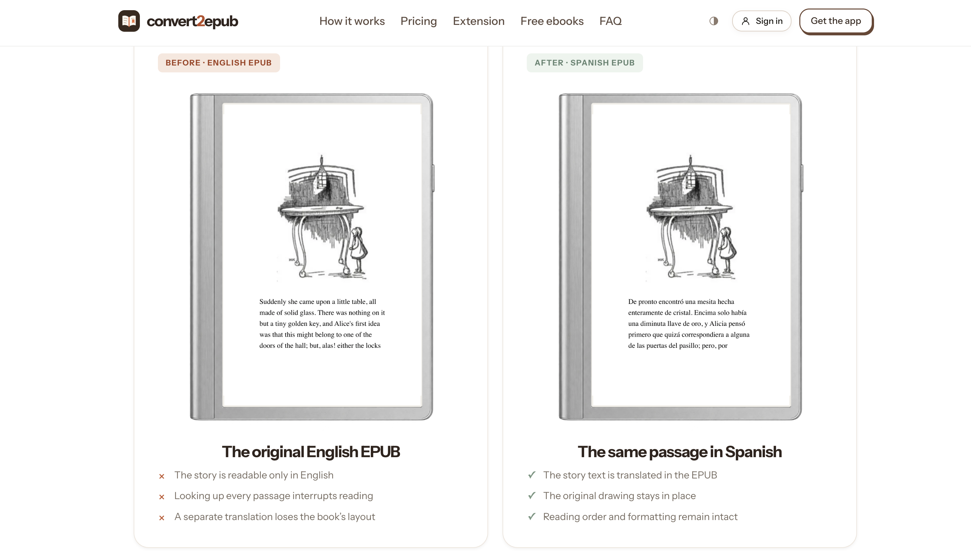Open the FAQ link
Screen dimensions: 971x560
610,21
